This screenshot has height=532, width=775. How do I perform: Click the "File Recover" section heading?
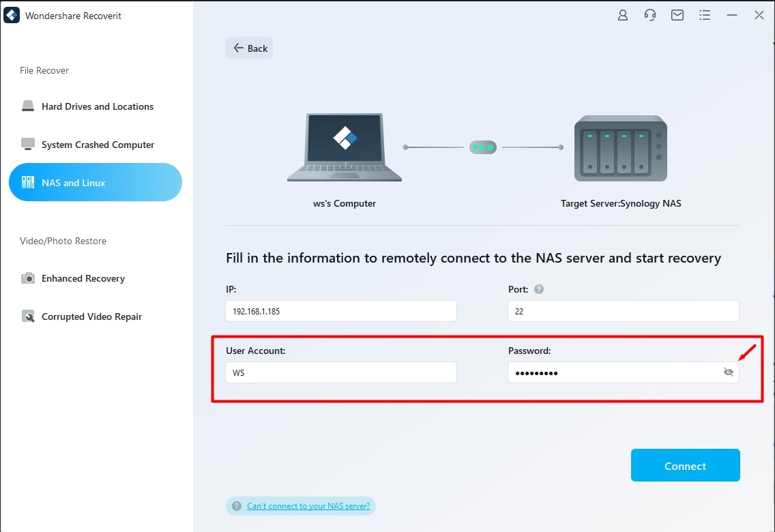coord(44,71)
